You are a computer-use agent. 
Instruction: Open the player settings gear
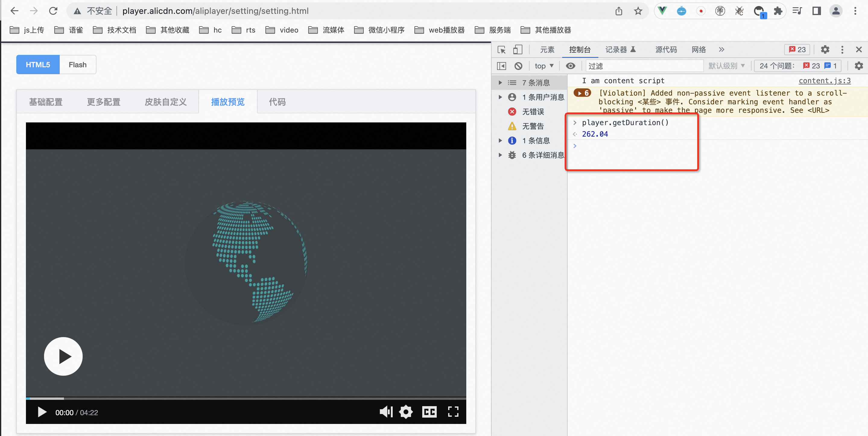[406, 412]
